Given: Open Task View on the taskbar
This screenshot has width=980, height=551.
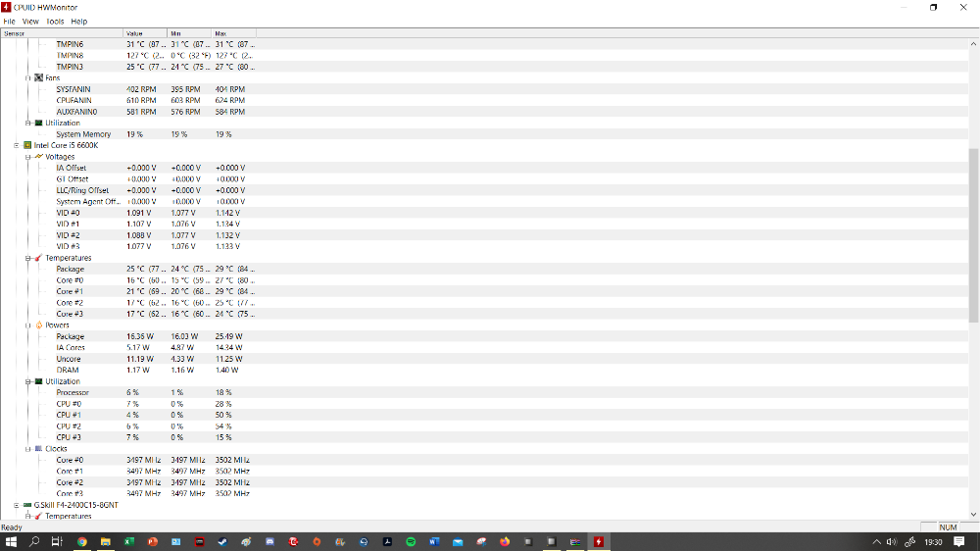Looking at the screenshot, I should (x=57, y=541).
